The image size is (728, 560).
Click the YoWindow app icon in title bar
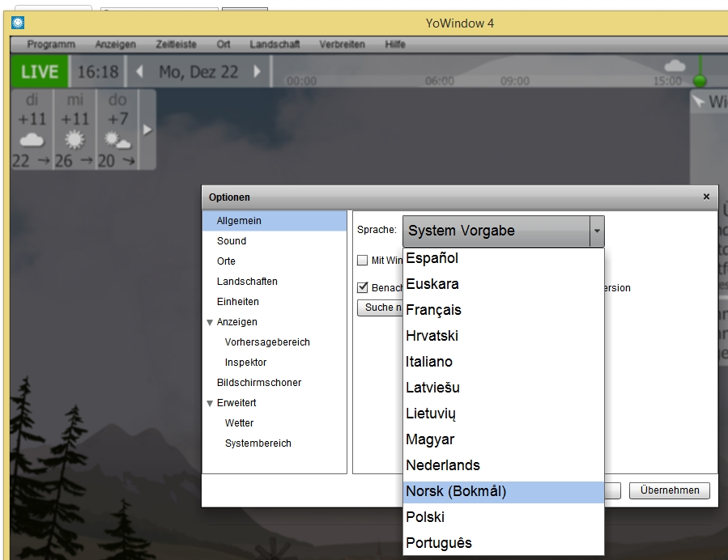(18, 23)
